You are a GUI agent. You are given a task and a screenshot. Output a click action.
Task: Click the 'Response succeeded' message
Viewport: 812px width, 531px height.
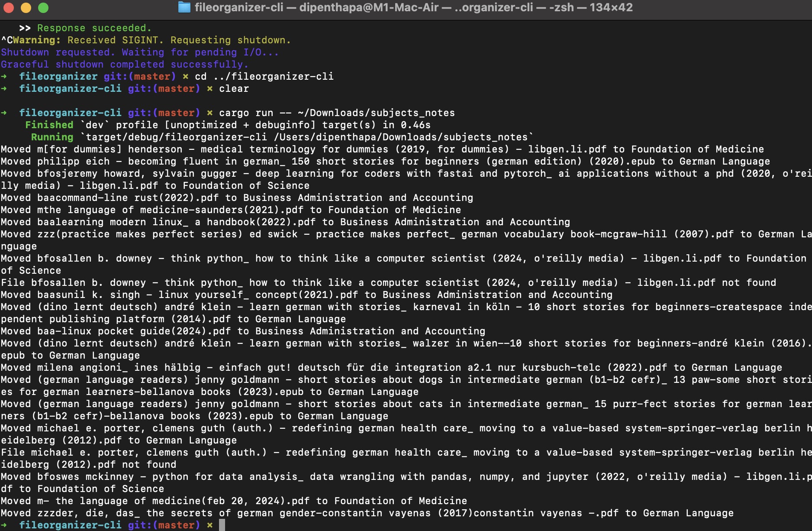[93, 28]
